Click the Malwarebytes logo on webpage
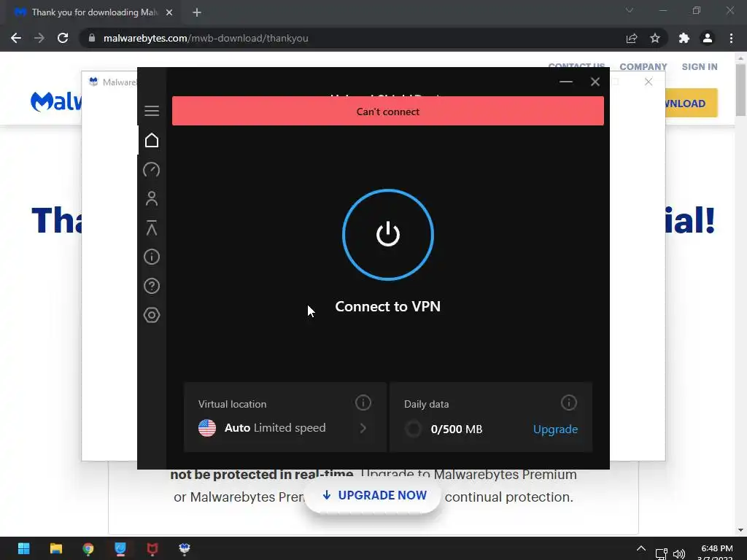747x560 pixels. [55, 101]
